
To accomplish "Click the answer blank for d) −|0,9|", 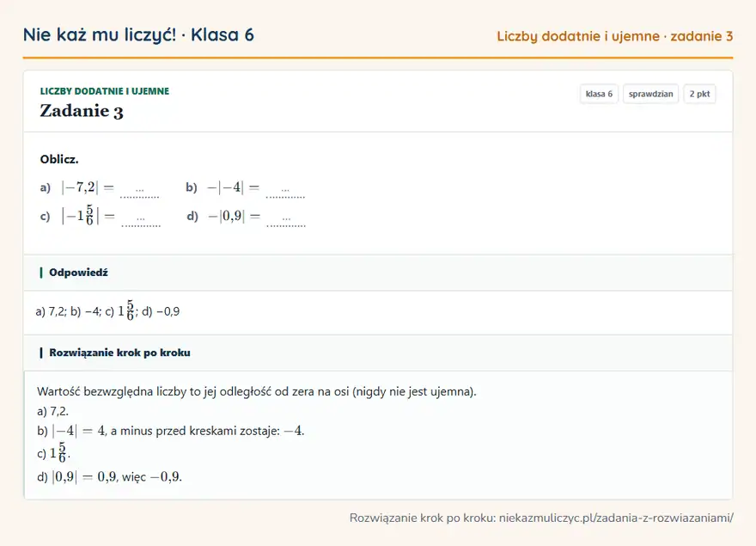I will coord(286,220).
